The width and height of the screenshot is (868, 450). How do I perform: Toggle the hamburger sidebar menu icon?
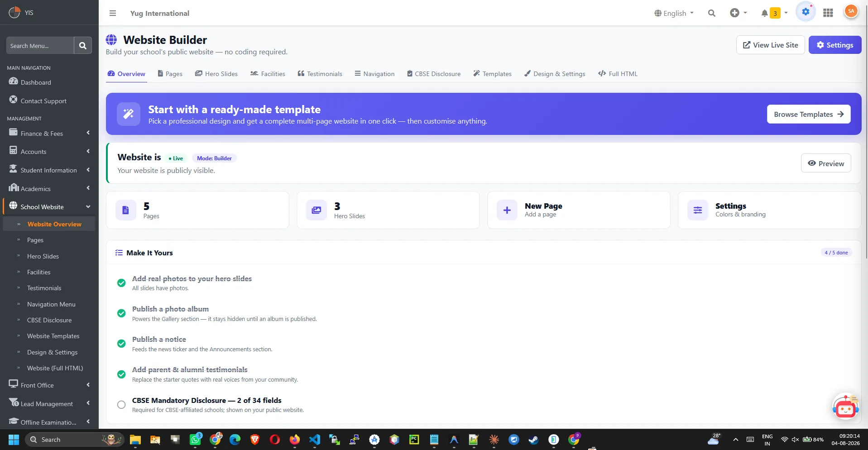click(x=113, y=13)
